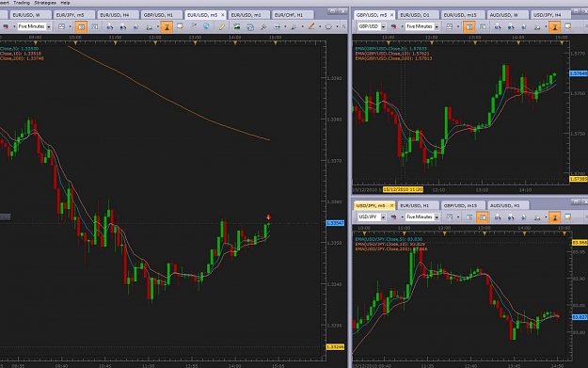Open the Five Minutes timeframe dropdown in the EUR/USD m5 window
This screenshot has width=588, height=368.
(x=48, y=27)
